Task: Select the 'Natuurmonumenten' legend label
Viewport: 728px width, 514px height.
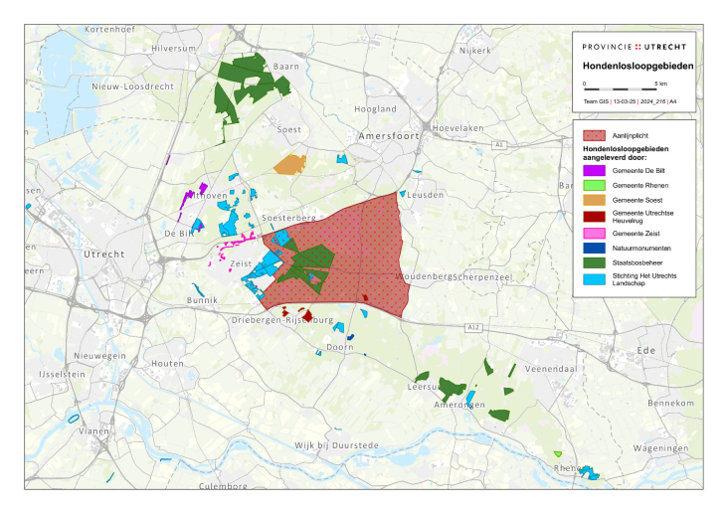Action: tap(641, 248)
